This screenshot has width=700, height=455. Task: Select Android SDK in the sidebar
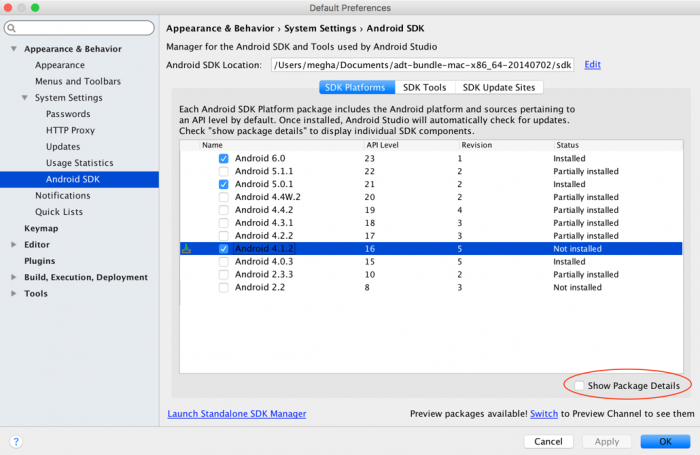pos(79,179)
